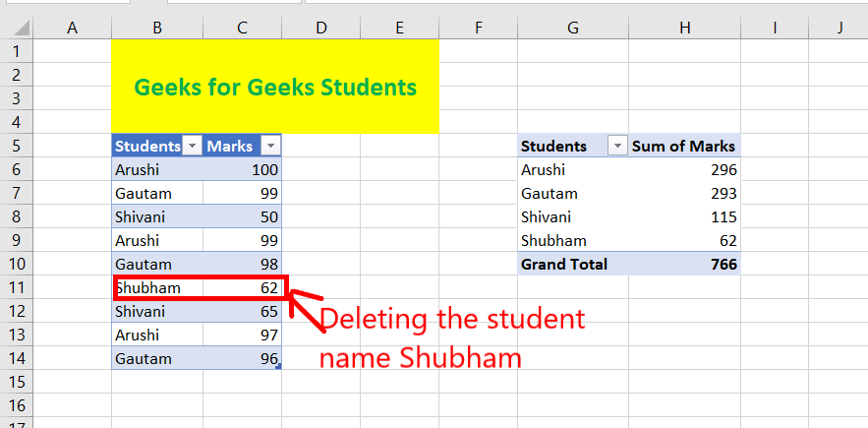
Task: Select row 9 header
Action: tap(17, 240)
